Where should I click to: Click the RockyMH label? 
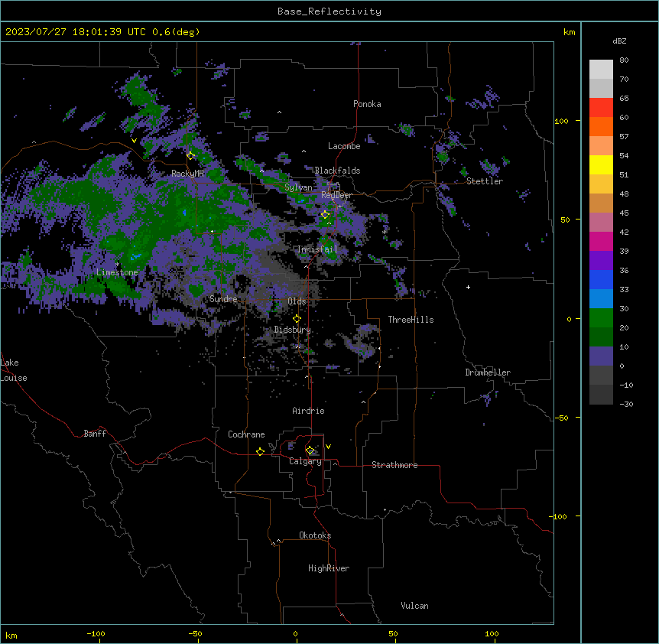pyautogui.click(x=187, y=174)
